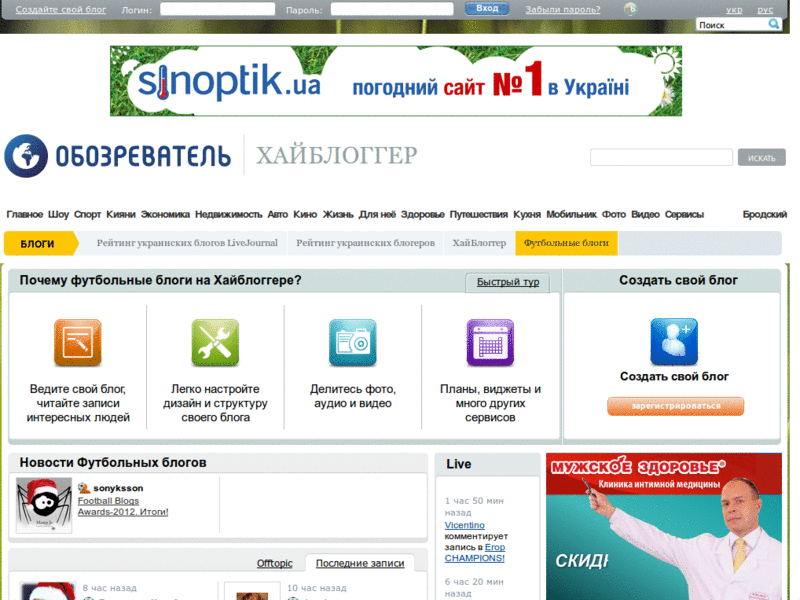
Task: Open the ХайБлоггер submenu tab
Action: coord(479,243)
